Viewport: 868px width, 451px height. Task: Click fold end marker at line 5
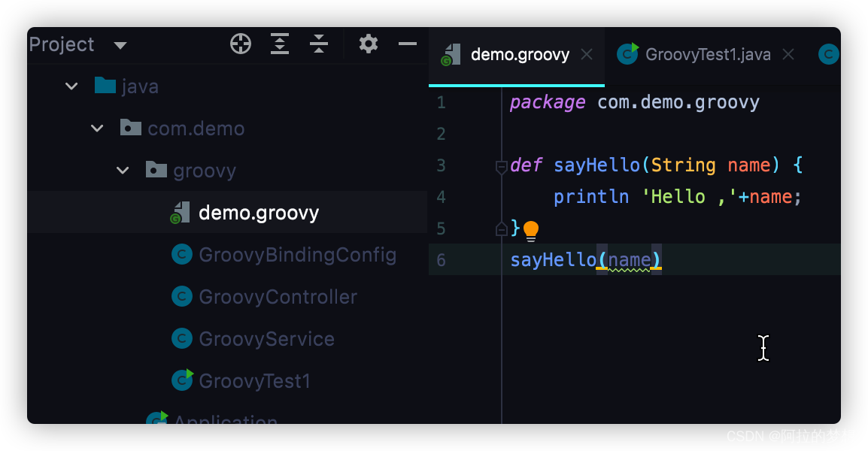pyautogui.click(x=501, y=229)
